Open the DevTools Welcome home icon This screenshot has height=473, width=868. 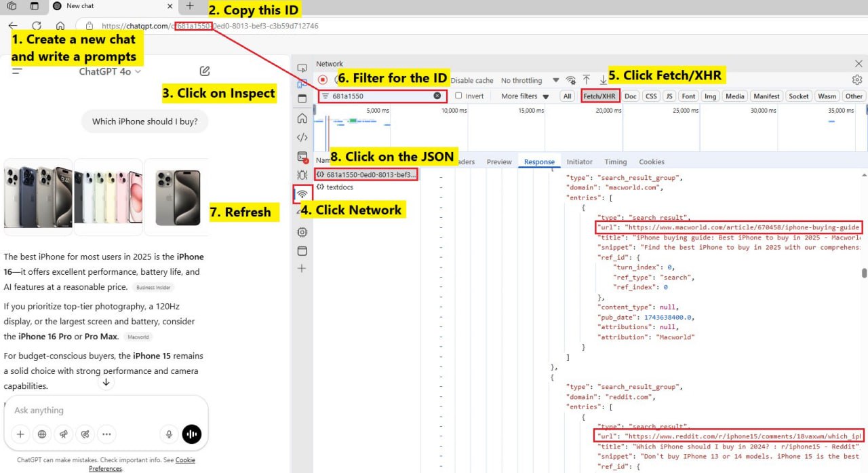[302, 118]
